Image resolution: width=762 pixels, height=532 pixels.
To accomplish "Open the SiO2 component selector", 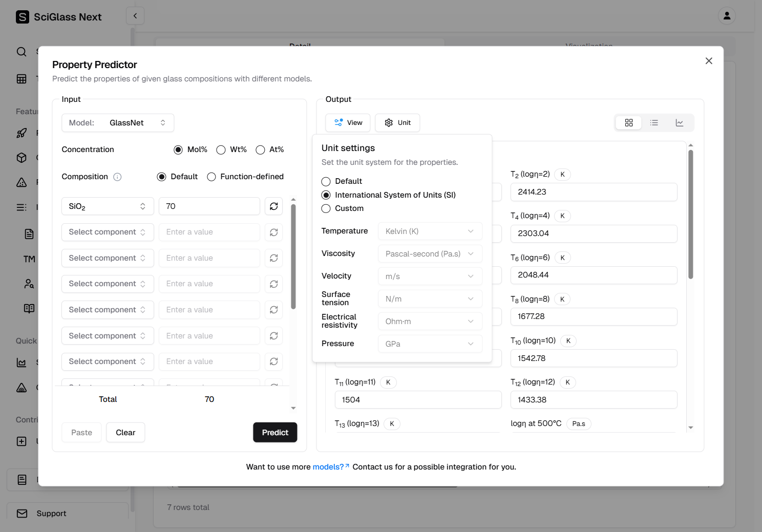I will (x=108, y=206).
